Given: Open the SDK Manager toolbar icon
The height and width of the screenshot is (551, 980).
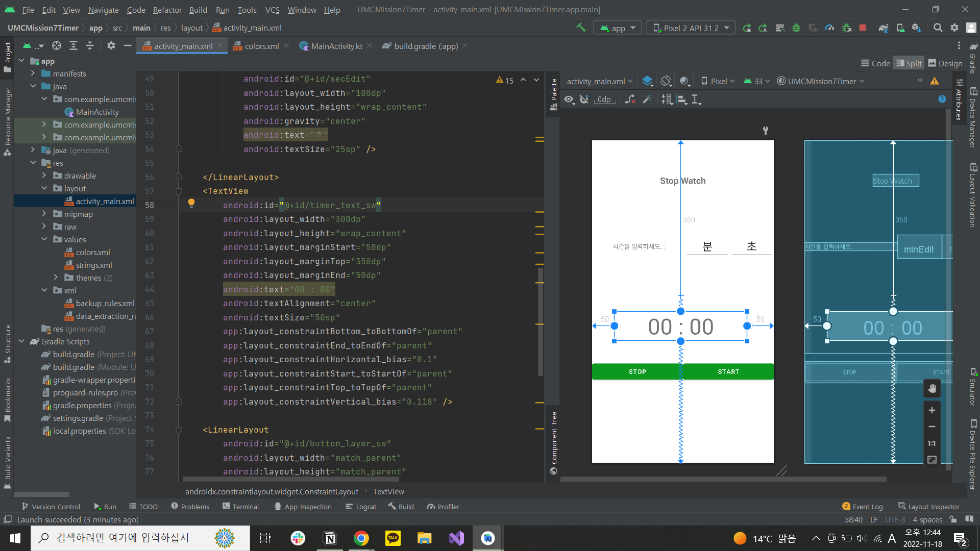Looking at the screenshot, I should point(917,28).
